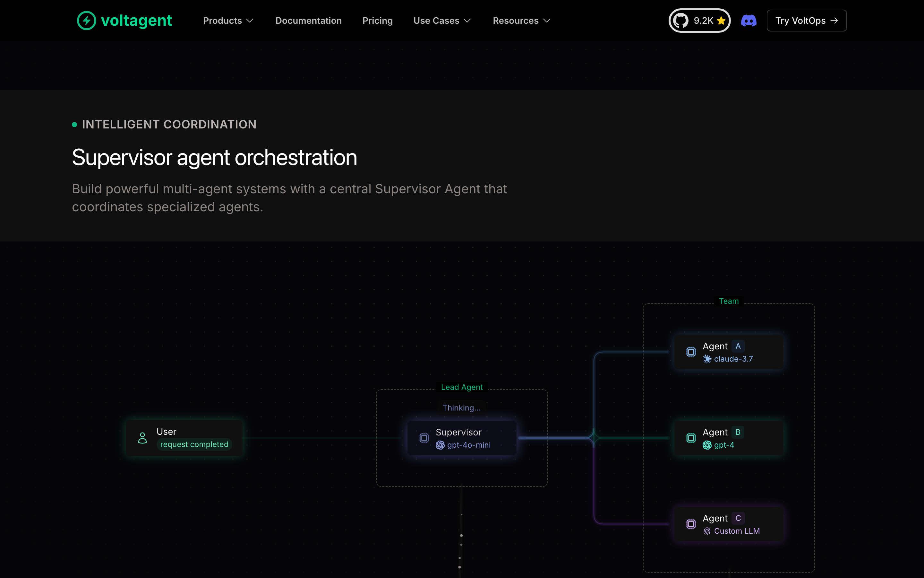
Task: Expand the Products dropdown chevron
Action: tap(250, 21)
